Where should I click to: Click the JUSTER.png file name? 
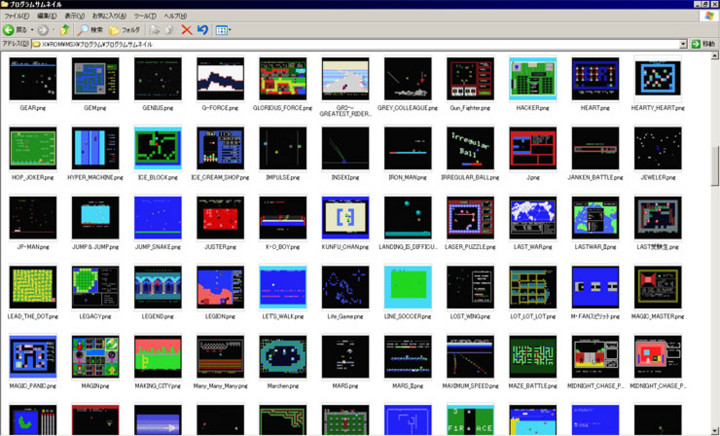point(220,247)
